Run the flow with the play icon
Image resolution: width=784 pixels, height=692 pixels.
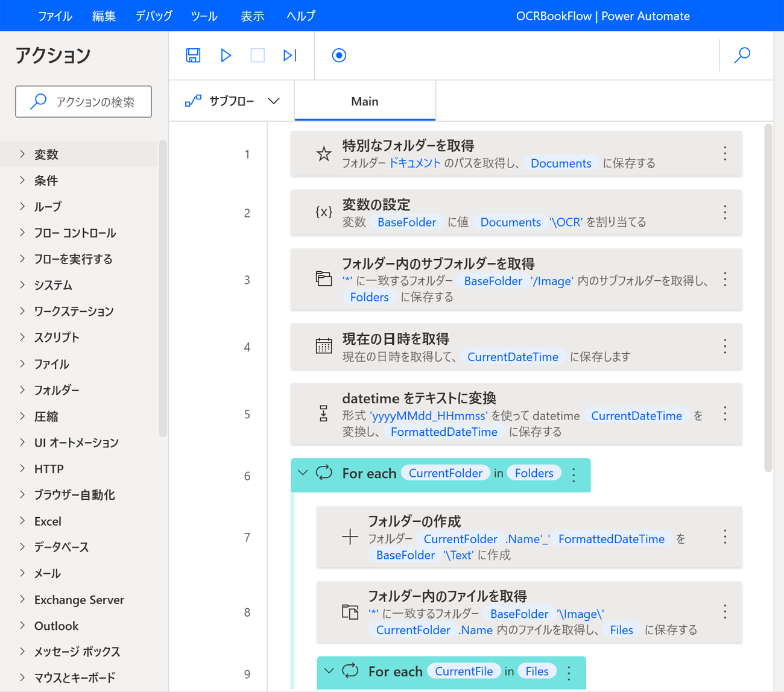pyautogui.click(x=226, y=55)
